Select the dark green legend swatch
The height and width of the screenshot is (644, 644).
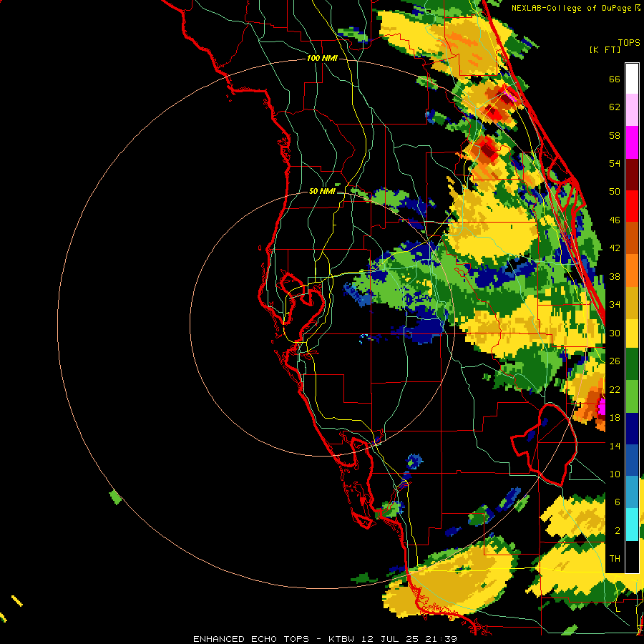click(632, 364)
